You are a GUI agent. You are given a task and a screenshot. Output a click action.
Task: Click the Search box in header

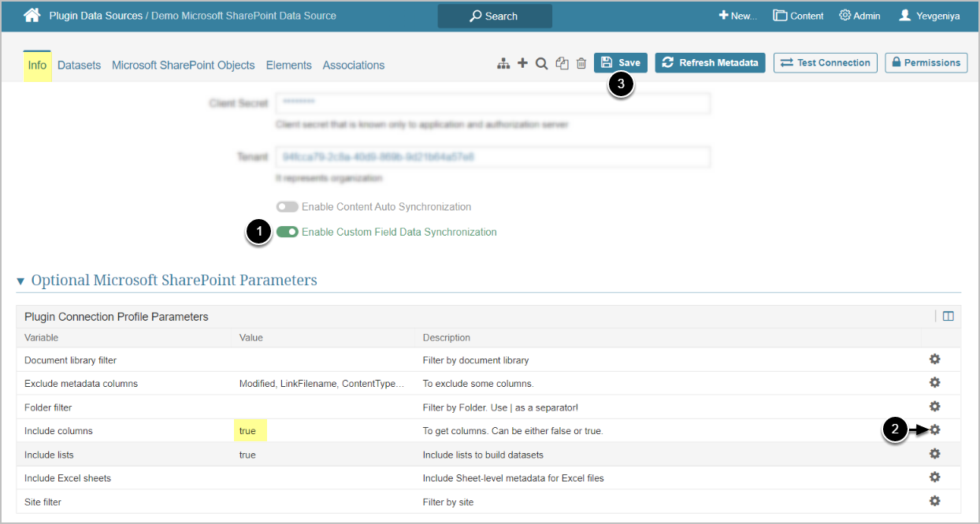tap(495, 16)
